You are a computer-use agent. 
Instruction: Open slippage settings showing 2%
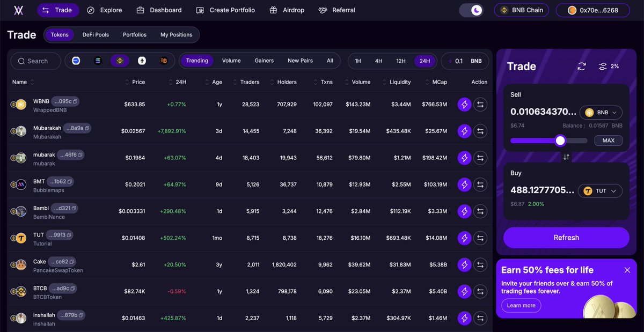coord(609,67)
